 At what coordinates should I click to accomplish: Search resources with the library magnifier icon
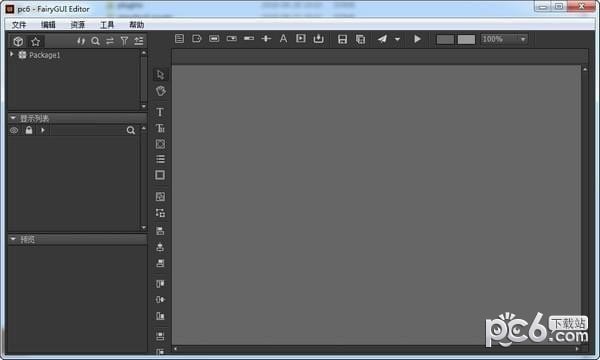point(96,41)
